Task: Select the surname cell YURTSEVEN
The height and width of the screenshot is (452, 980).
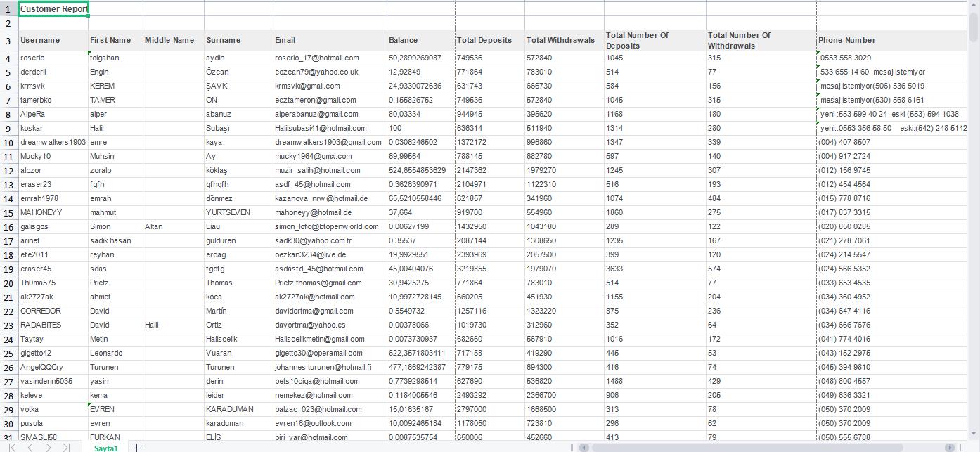Action: click(238, 212)
